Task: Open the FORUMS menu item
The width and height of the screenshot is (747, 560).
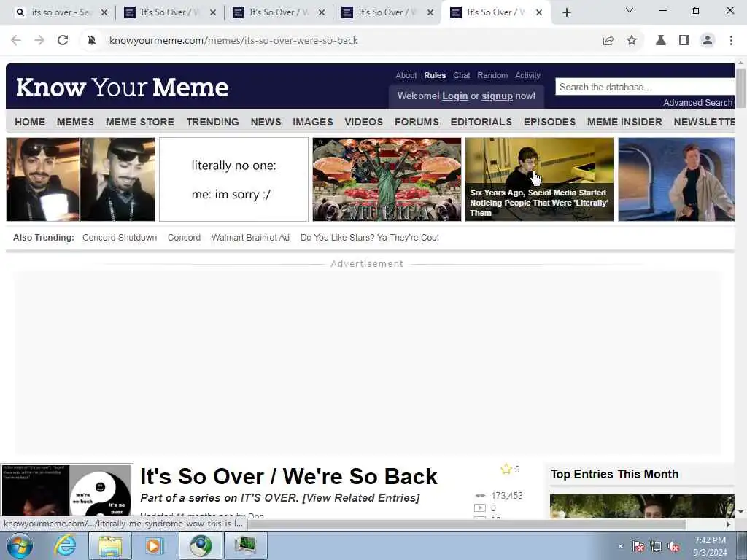Action: pos(417,122)
